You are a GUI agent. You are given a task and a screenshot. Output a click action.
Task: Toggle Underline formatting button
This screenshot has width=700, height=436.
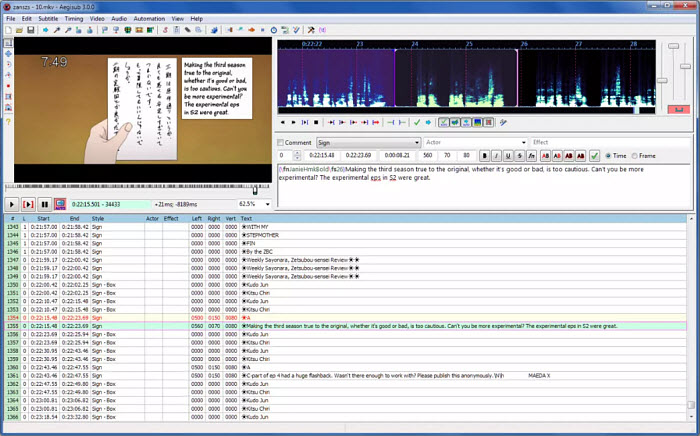coord(508,156)
